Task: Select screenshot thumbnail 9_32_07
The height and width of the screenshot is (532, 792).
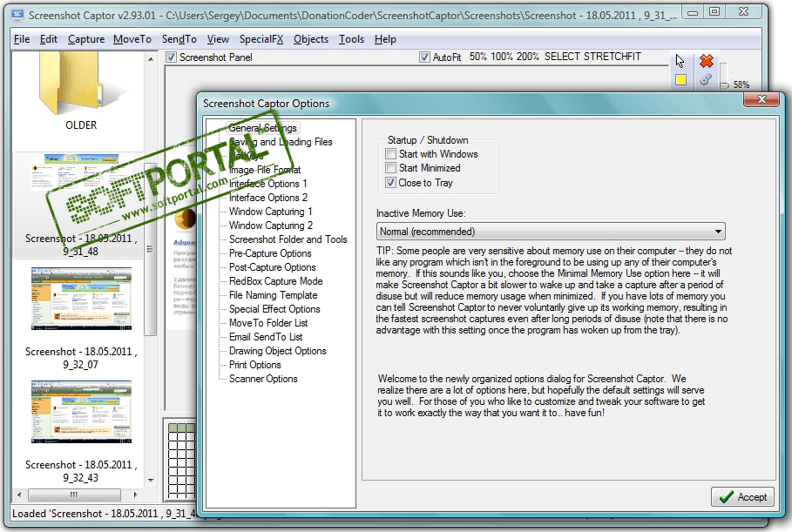Action: pyautogui.click(x=81, y=299)
